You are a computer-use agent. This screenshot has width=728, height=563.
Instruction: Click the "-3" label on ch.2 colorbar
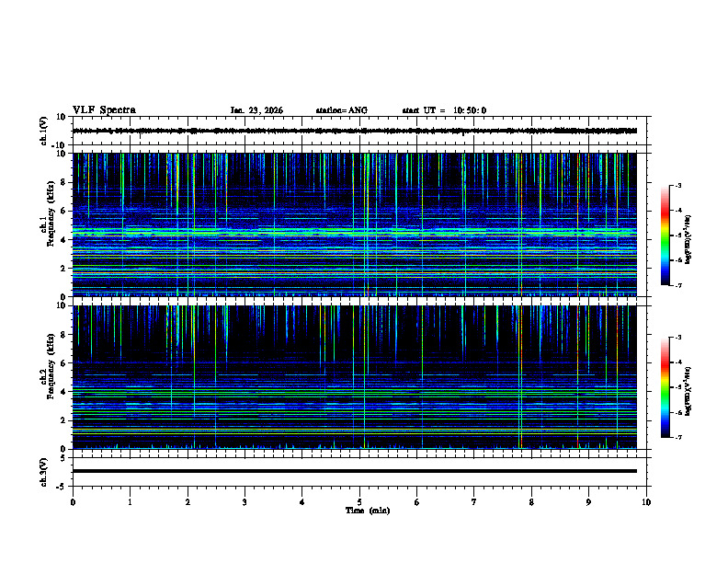(x=678, y=338)
